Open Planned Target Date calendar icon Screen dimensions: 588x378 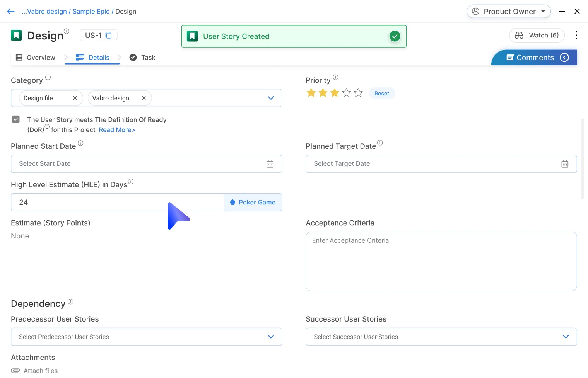[x=565, y=164]
